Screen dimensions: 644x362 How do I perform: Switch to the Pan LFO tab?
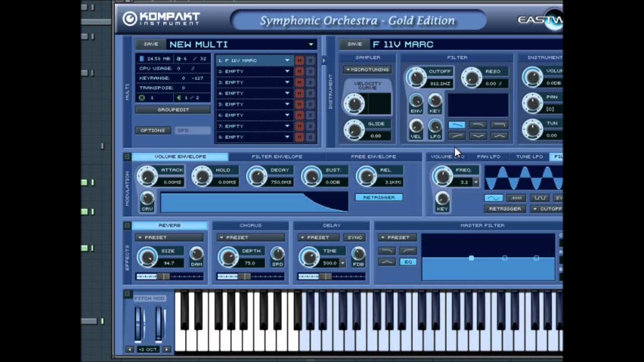[x=489, y=157]
